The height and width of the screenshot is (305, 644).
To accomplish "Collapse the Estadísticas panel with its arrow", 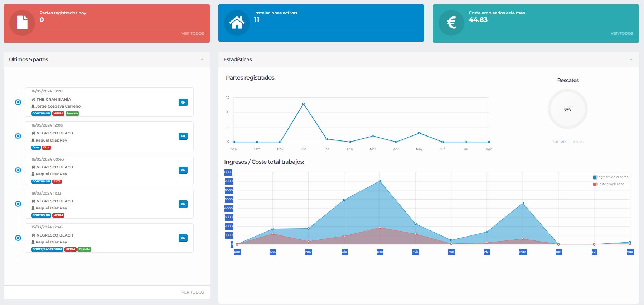I will 631,59.
